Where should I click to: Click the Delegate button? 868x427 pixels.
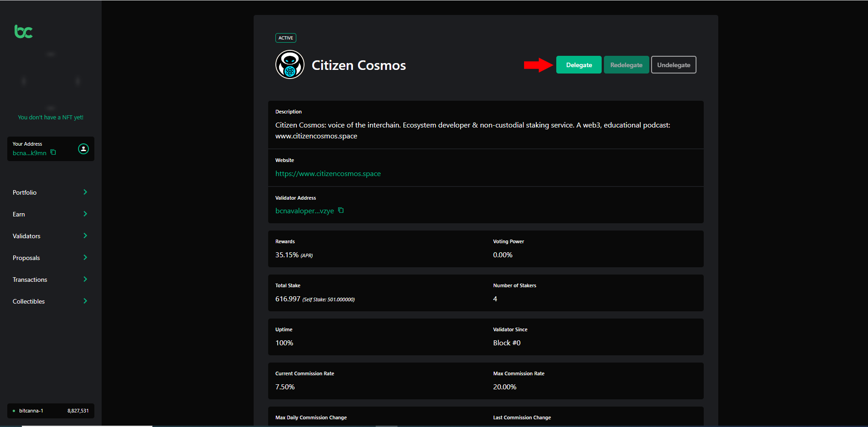579,65
